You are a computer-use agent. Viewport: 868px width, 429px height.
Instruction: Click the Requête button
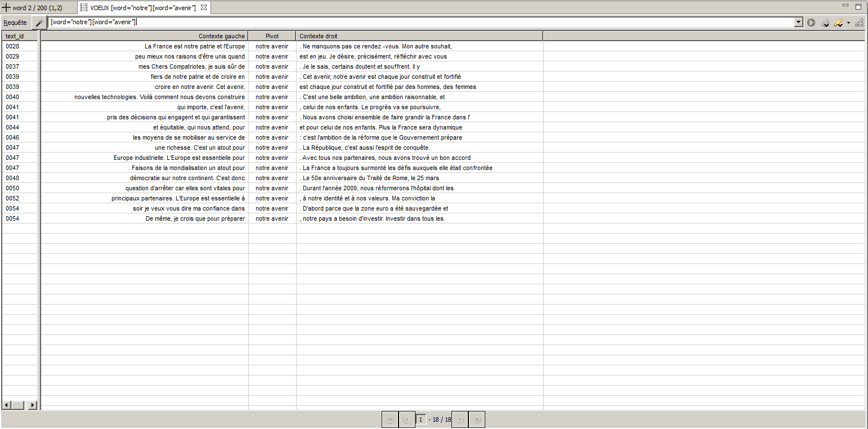(15, 23)
